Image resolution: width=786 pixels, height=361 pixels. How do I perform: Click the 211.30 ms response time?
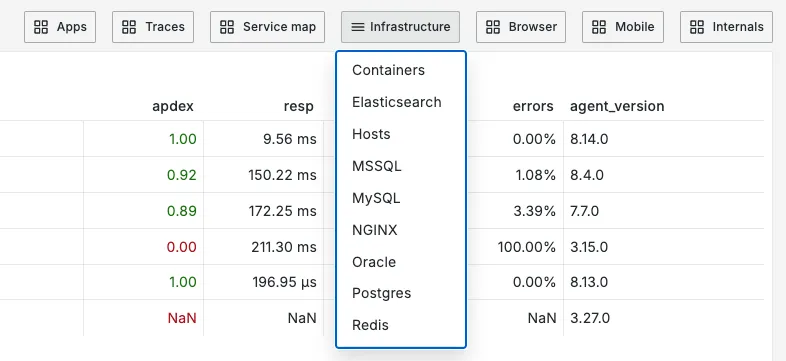point(284,247)
